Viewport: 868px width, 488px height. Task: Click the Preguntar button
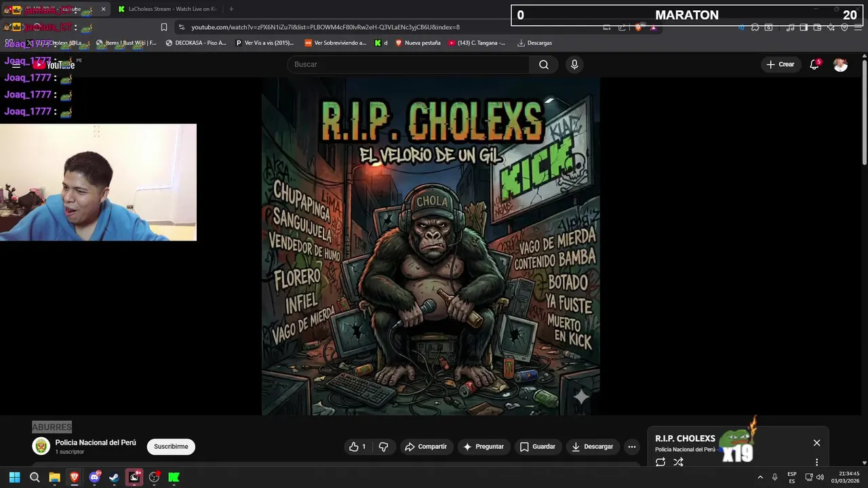click(x=483, y=447)
